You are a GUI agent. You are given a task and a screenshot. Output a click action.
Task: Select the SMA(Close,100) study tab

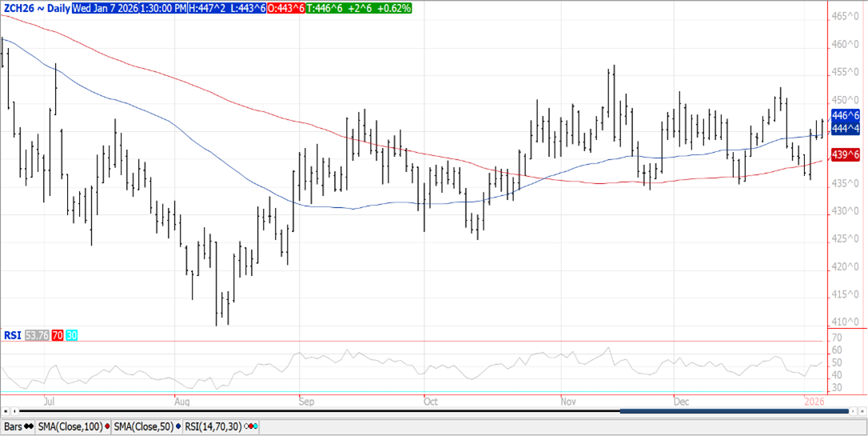point(70,427)
